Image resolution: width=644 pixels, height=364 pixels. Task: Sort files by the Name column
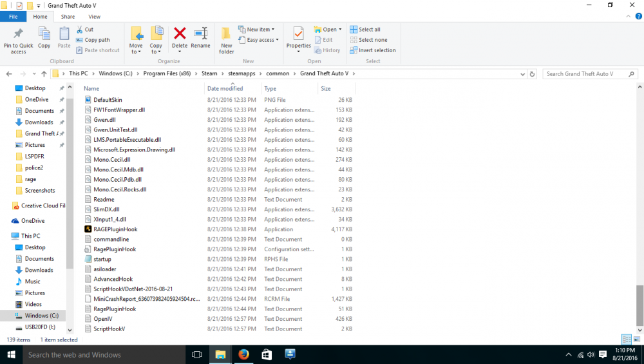[142, 88]
